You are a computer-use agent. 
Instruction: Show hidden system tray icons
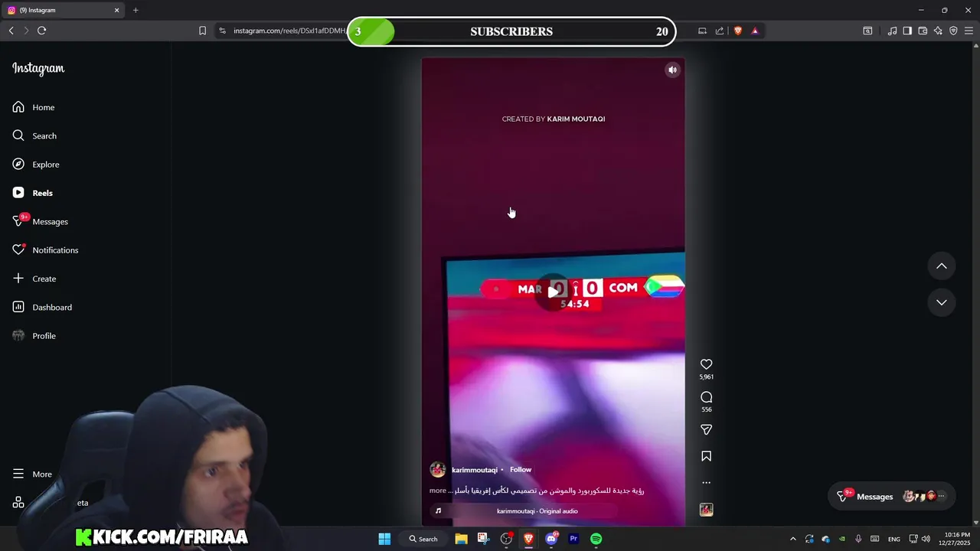[793, 539]
